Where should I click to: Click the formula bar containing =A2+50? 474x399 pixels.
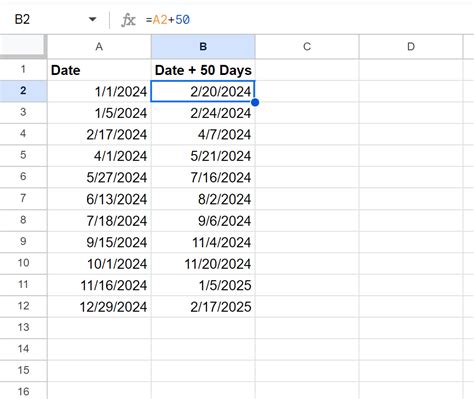click(307, 20)
